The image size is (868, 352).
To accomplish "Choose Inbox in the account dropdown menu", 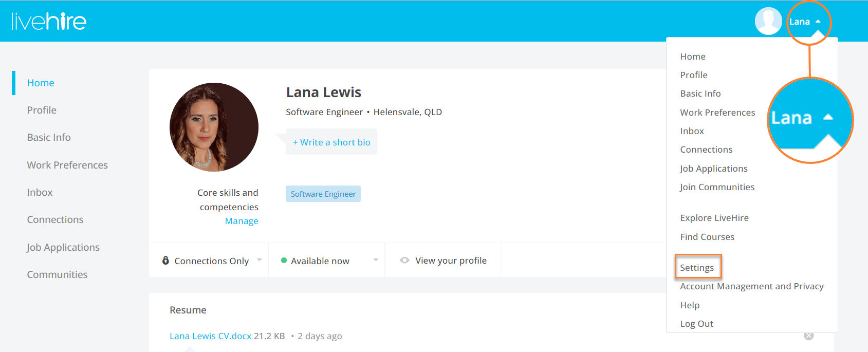I will 692,131.
